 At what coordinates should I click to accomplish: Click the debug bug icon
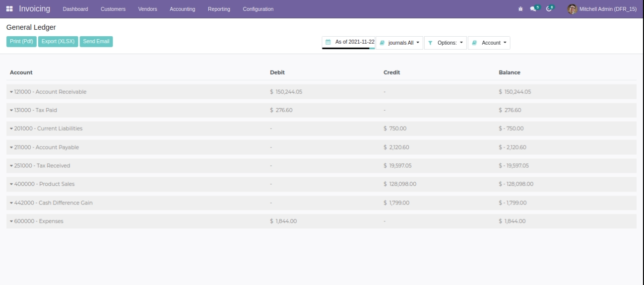[520, 9]
